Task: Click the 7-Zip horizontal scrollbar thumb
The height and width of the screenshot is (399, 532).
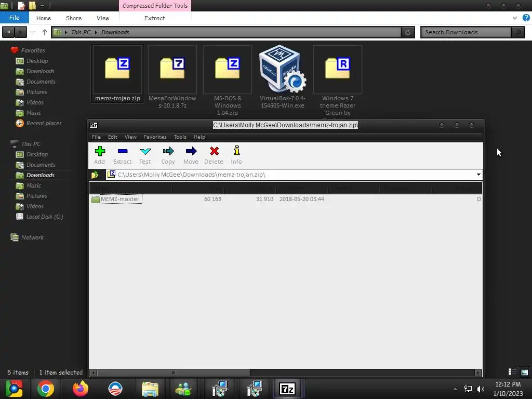Action: point(174,373)
